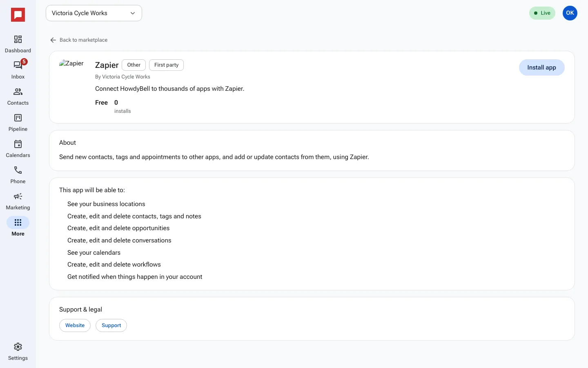Open the Support link
588x368 pixels.
pyautogui.click(x=111, y=325)
